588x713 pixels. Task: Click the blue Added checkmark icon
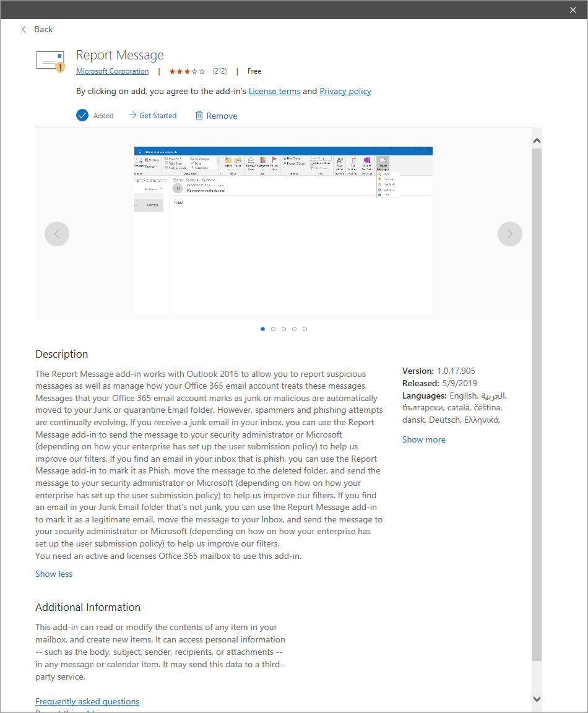pos(82,115)
